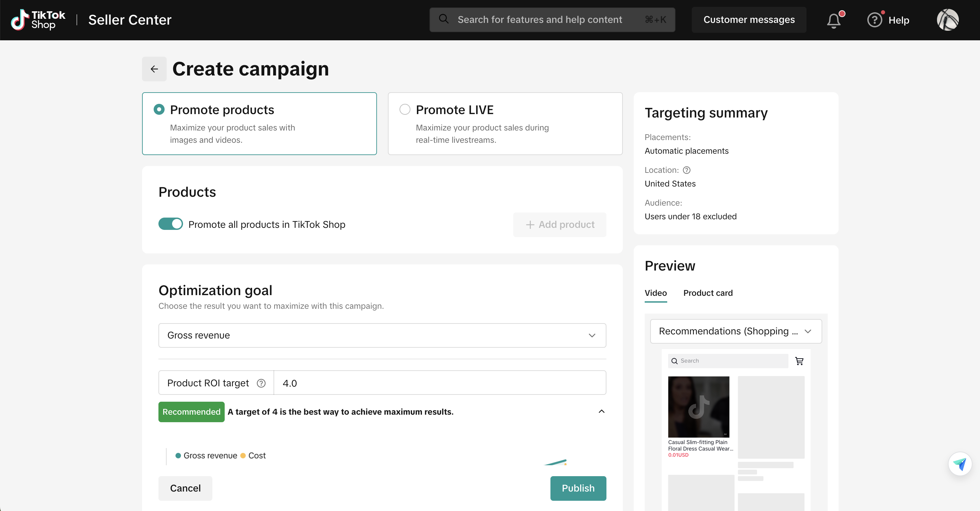Click the shopping cart icon in preview
This screenshot has height=511, width=980.
point(799,361)
